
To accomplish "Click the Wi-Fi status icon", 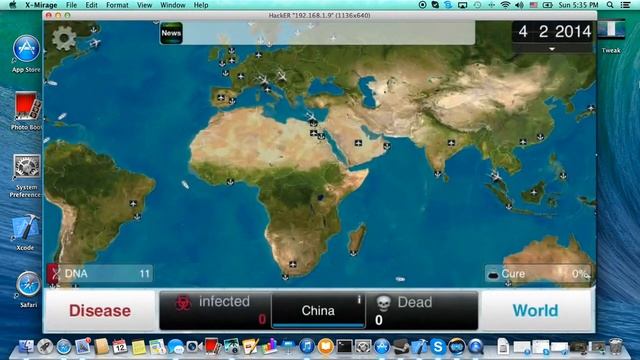I will [x=505, y=5].
